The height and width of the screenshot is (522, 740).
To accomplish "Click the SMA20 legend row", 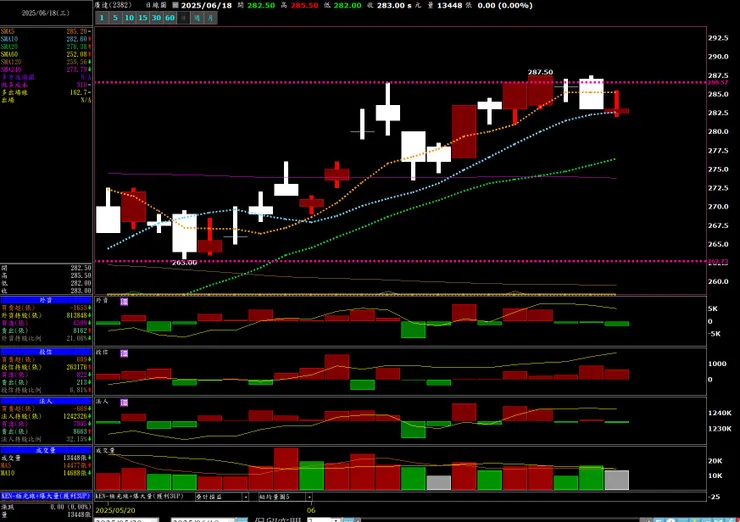I will pyautogui.click(x=46, y=47).
